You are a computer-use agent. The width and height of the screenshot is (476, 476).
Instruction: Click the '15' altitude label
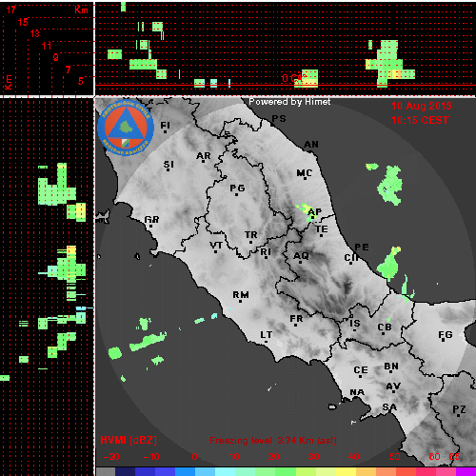[x=23, y=22]
